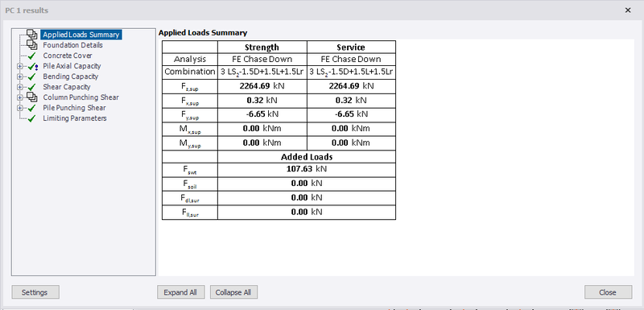
Task: Select Pile Punching Shear tree entry
Action: coord(74,108)
